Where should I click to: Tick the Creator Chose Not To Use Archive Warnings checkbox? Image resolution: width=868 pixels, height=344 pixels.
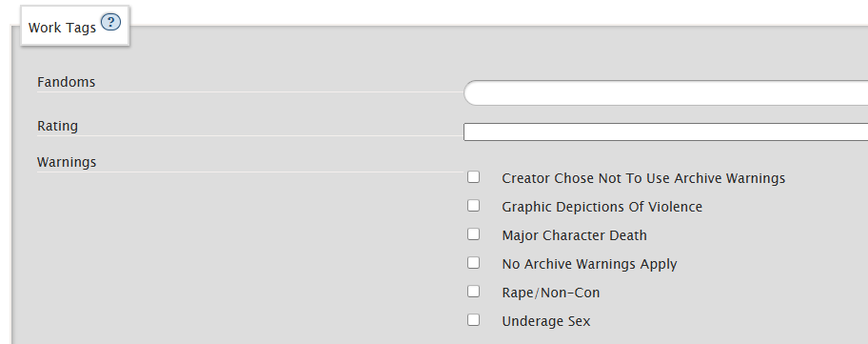pyautogui.click(x=473, y=177)
